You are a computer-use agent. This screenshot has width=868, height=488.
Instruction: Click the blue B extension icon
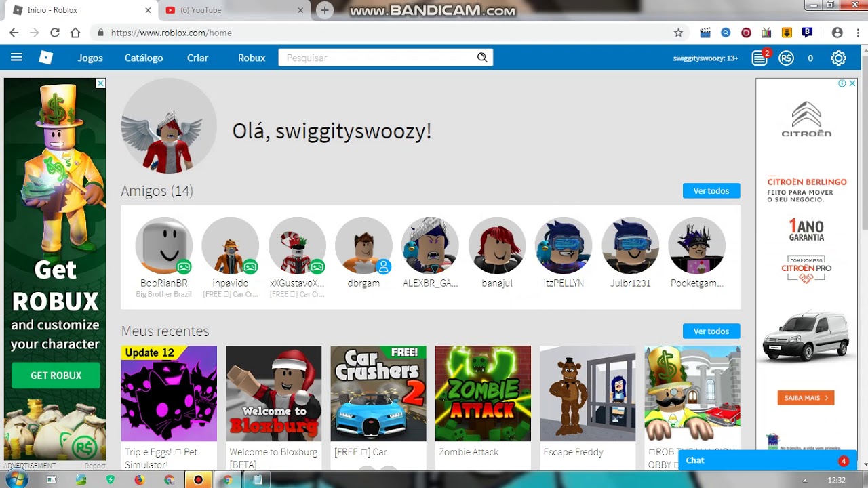pos(807,33)
